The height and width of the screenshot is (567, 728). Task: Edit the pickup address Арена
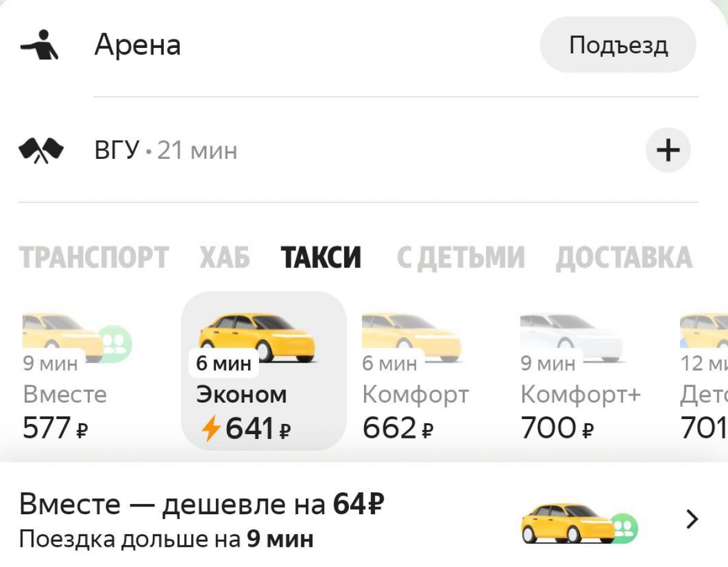tap(138, 45)
